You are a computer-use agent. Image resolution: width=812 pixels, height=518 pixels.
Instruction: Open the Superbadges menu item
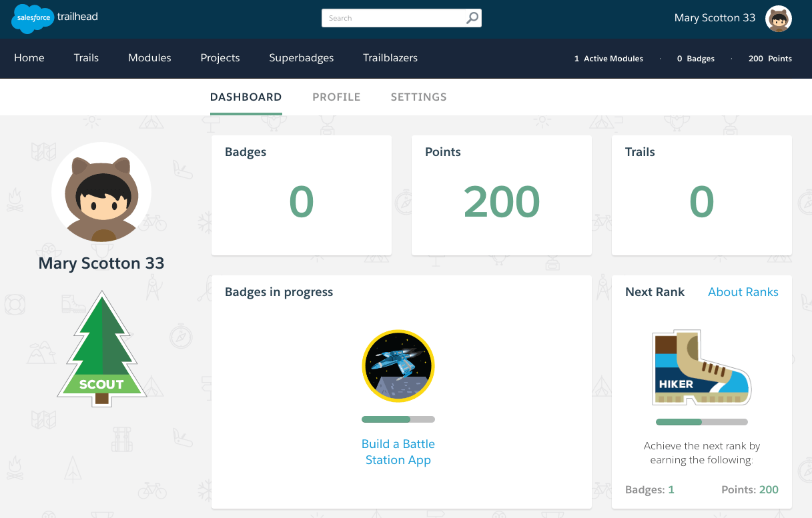pos(302,58)
